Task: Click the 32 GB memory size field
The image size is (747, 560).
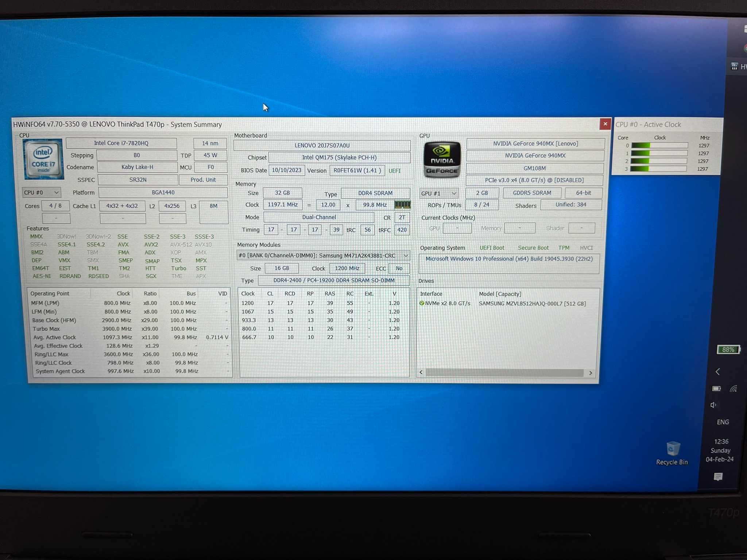Action: pyautogui.click(x=282, y=193)
